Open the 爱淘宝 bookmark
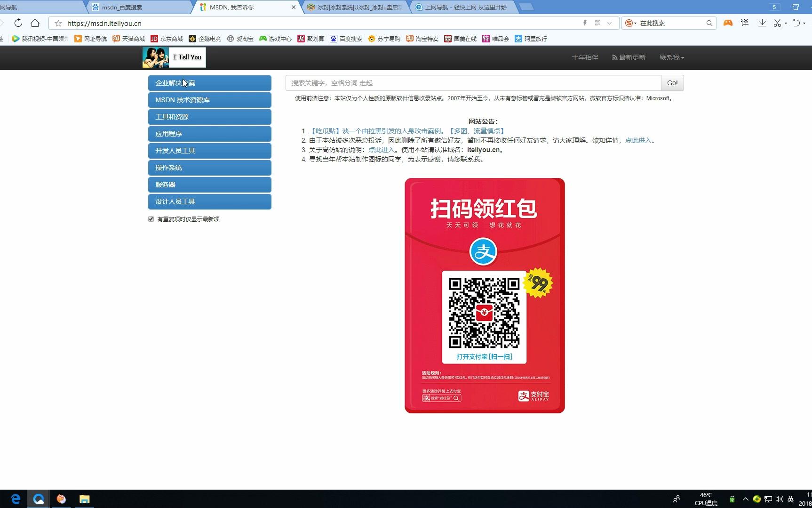The image size is (812, 508). (x=240, y=39)
